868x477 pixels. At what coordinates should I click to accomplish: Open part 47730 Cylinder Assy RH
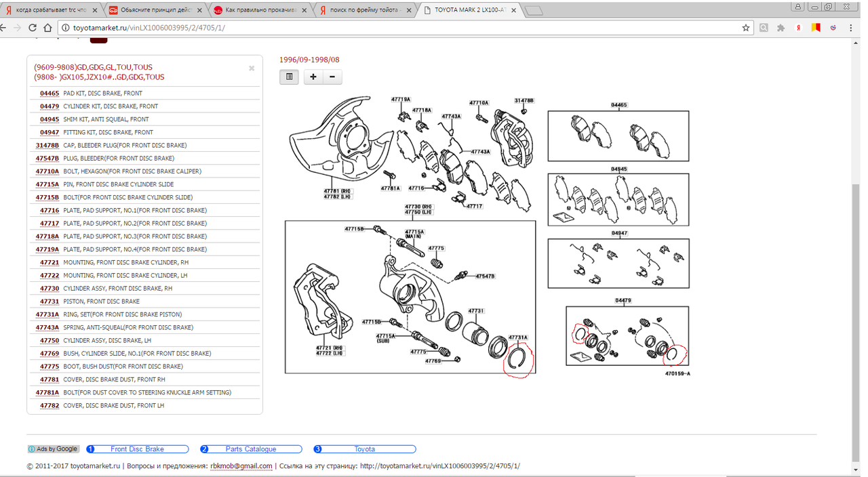(50, 288)
